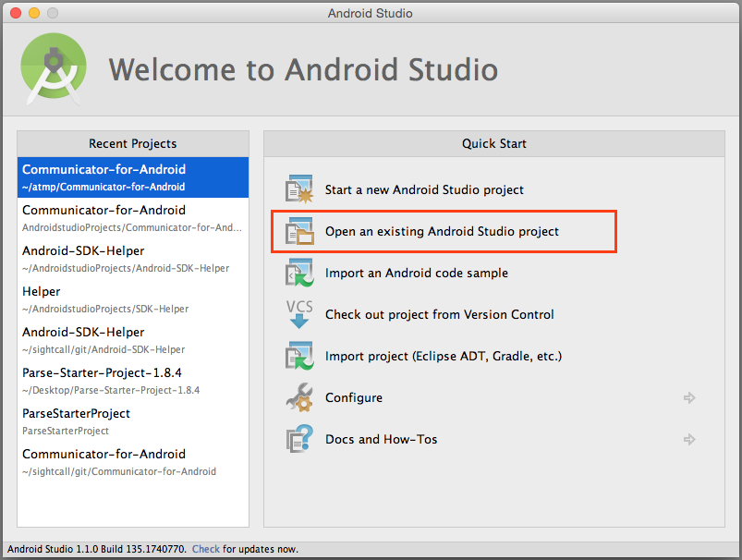Click the Quick Start header
The width and height of the screenshot is (742, 560).
point(494,144)
